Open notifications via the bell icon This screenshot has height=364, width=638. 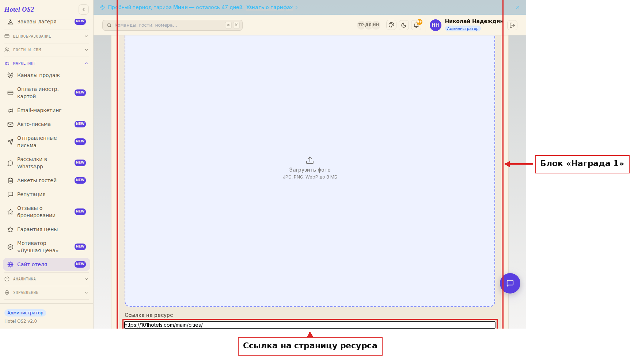[x=416, y=25]
